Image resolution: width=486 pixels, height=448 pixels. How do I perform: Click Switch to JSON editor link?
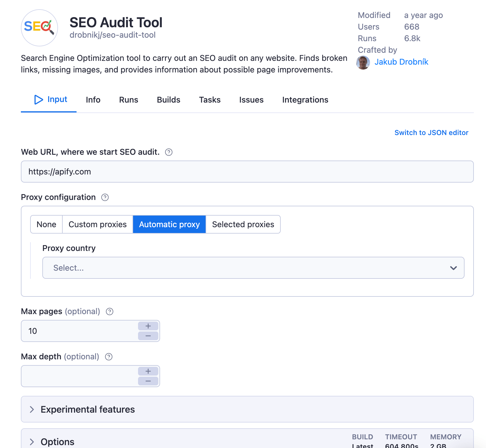pyautogui.click(x=431, y=133)
